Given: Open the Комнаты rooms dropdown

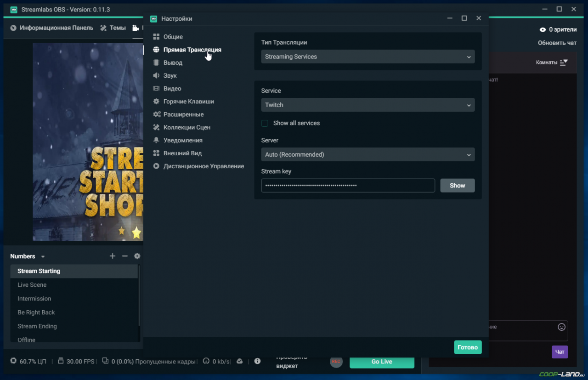Looking at the screenshot, I should 552,62.
